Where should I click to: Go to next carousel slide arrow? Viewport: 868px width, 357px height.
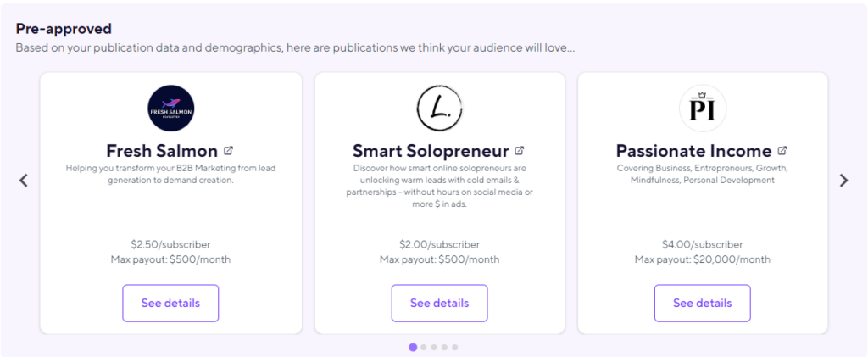pyautogui.click(x=843, y=180)
